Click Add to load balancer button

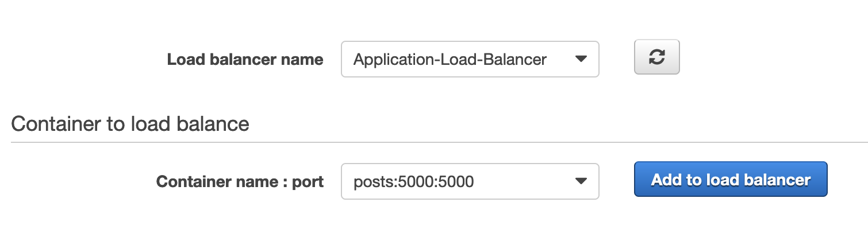click(731, 179)
